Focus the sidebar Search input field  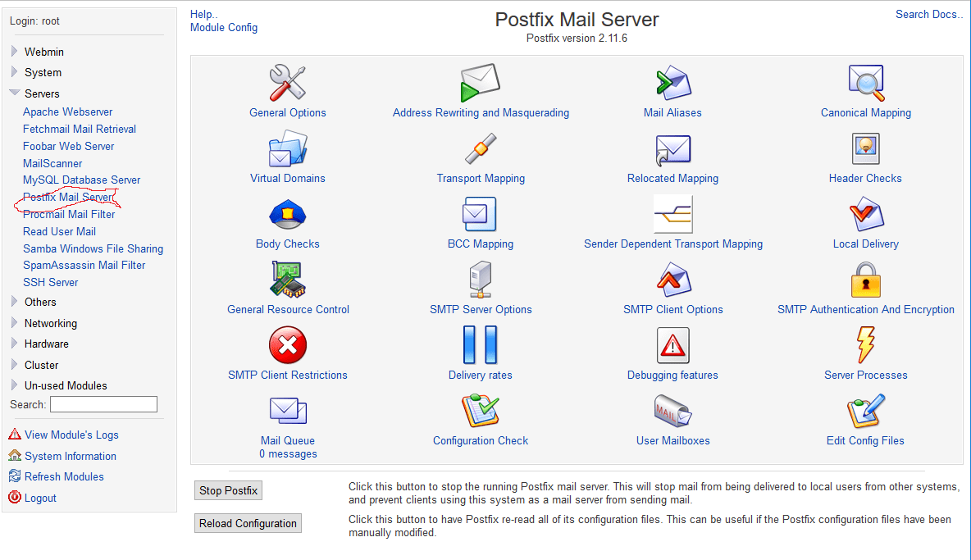tap(103, 404)
